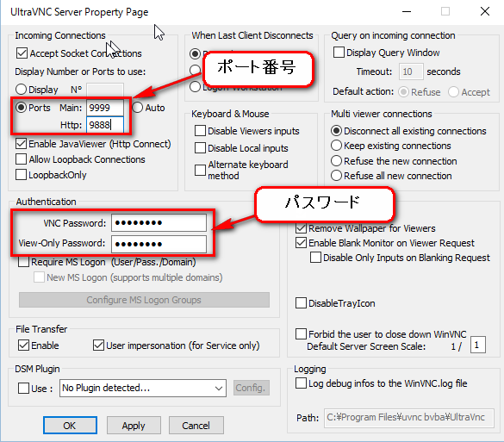Image resolution: width=504 pixels, height=442 pixels.
Task: Check Disable Viewers inputs
Action: click(200, 131)
